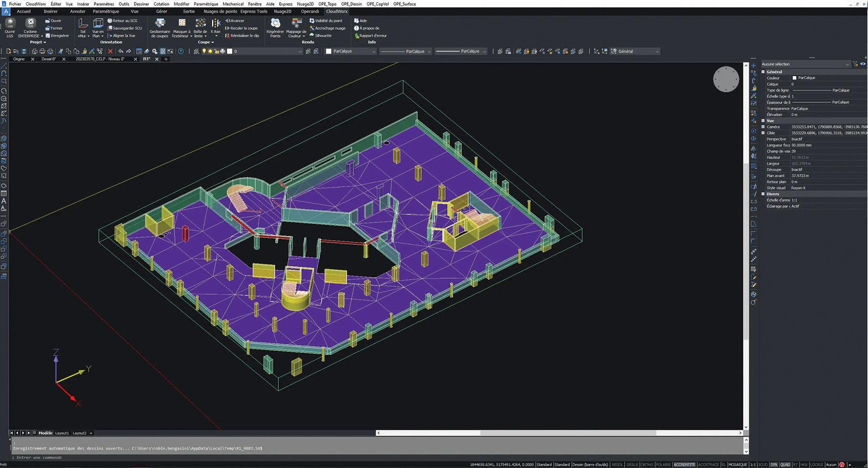868x468 pixels.
Task: Click the Undo arrow icon
Action: pos(121,51)
